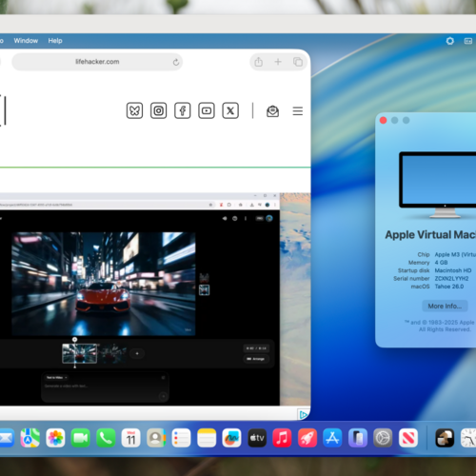This screenshot has width=476, height=476.
Task: Open the App Store from the Dock
Action: [332, 438]
